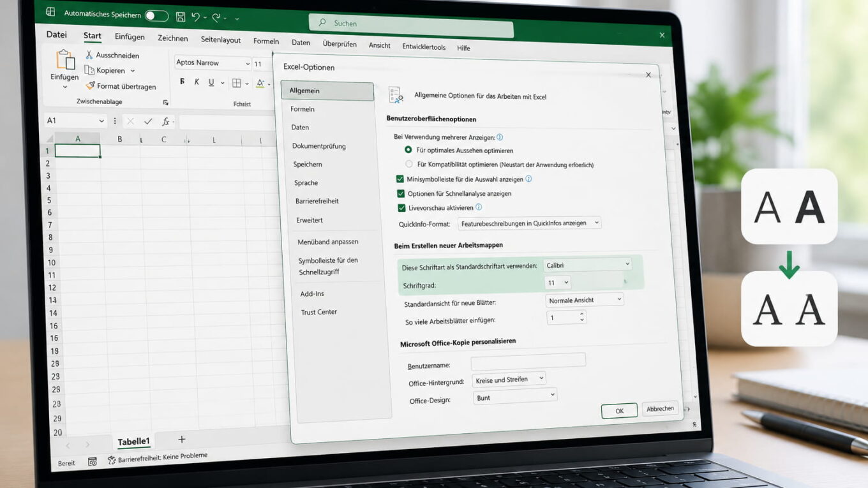The image size is (868, 488).
Task: Select Add-Ins in options sidebar
Action: (x=312, y=293)
